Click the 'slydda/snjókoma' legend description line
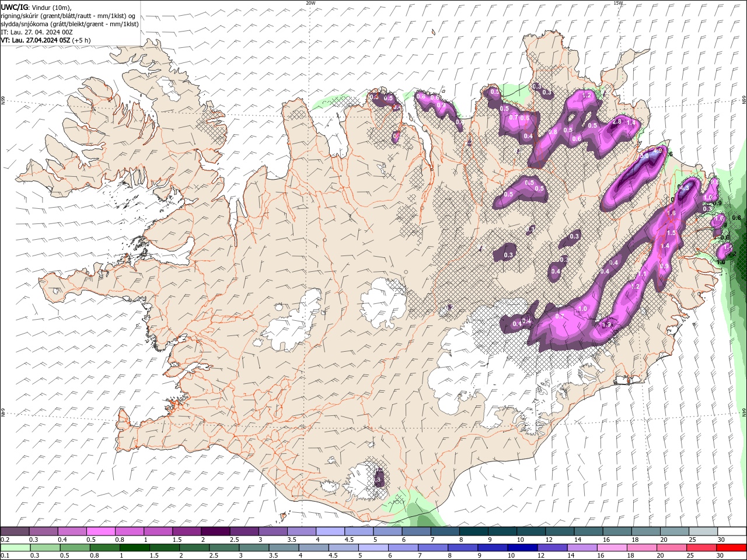The width and height of the screenshot is (747, 560). (70, 24)
